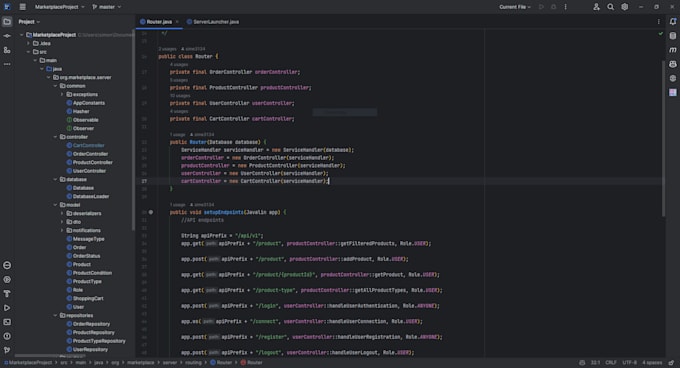The image size is (680, 368).
Task: Click CRLF line separator setting
Action: (611, 363)
